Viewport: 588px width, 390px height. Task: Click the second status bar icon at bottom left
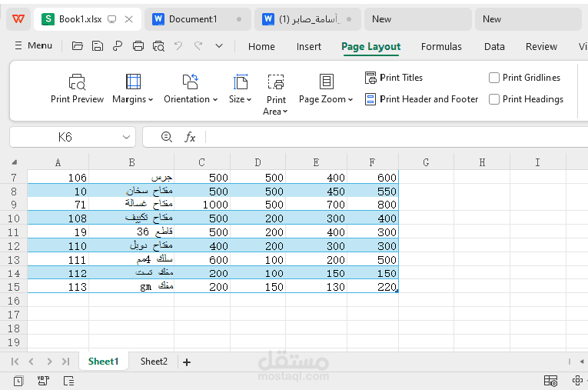(x=44, y=381)
